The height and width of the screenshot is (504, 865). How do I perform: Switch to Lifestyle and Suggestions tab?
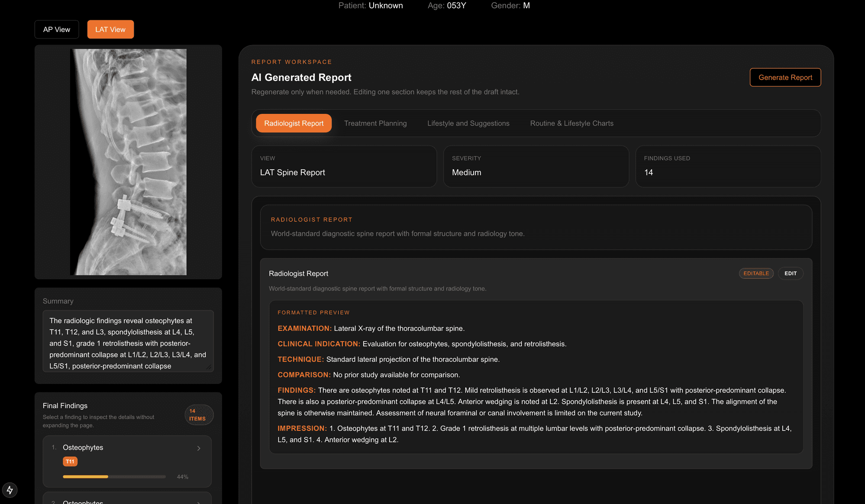(x=468, y=123)
